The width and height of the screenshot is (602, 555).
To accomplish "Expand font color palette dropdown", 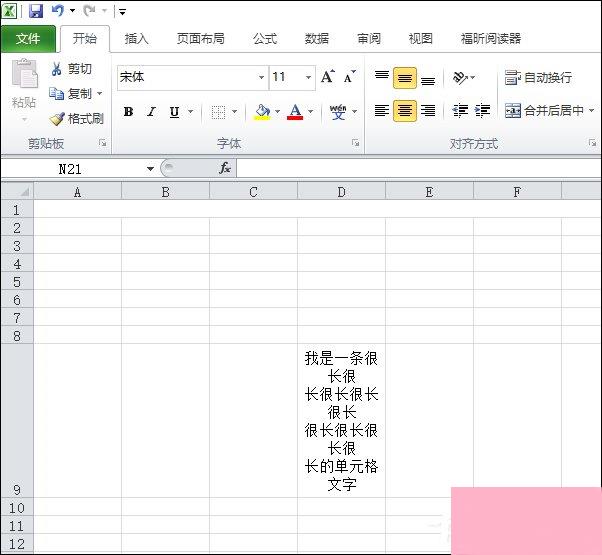I will coord(311,112).
